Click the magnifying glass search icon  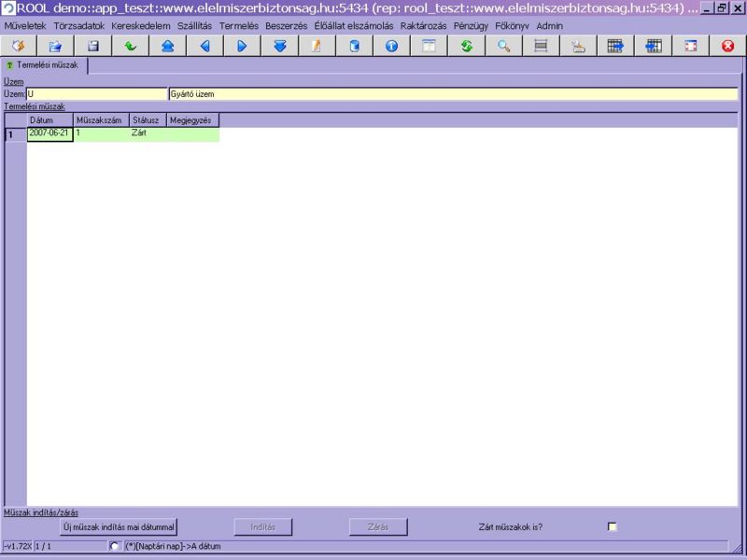(x=503, y=46)
